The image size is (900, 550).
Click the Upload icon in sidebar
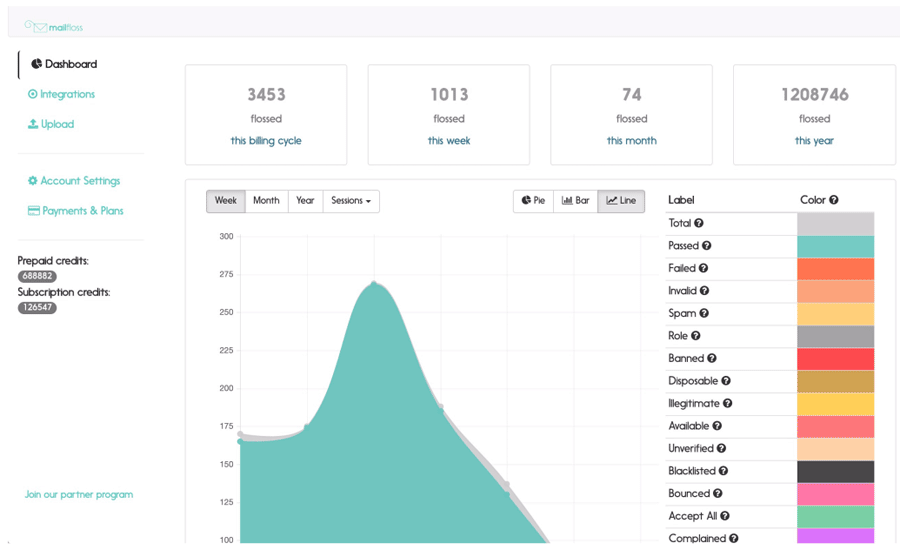33,124
